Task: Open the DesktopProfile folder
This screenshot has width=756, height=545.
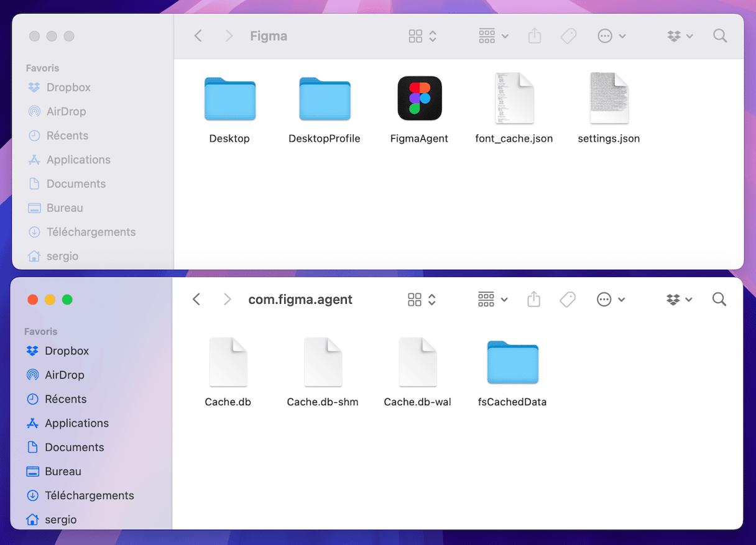Action: [325, 98]
